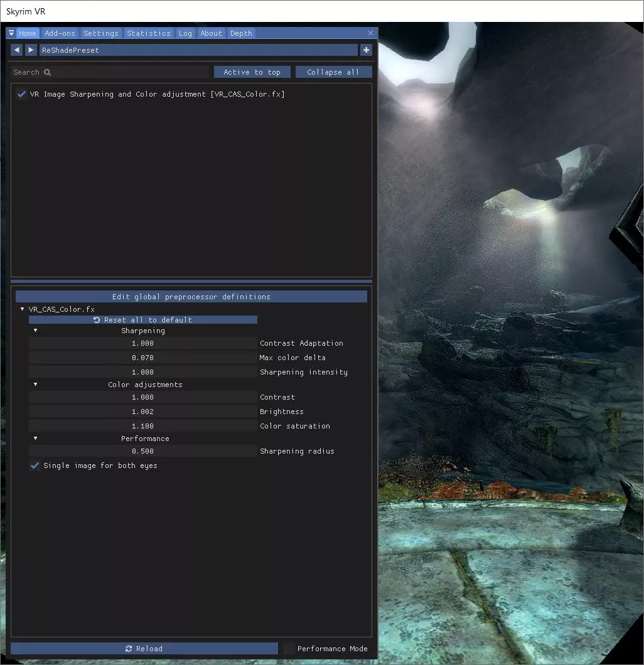
Task: Open the ReShade window collapse triangle menu
Action: [x=11, y=33]
